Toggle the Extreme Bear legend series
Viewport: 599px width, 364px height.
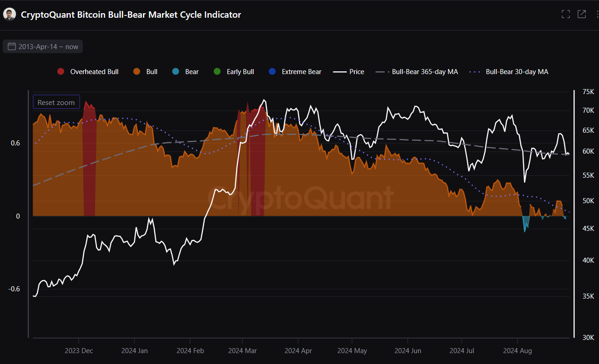click(295, 72)
